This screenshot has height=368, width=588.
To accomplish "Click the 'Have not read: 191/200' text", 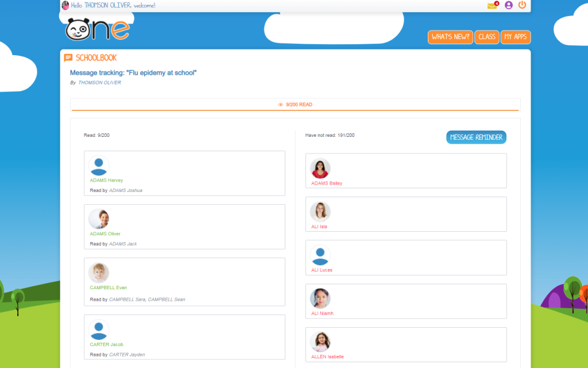I will click(x=330, y=135).
